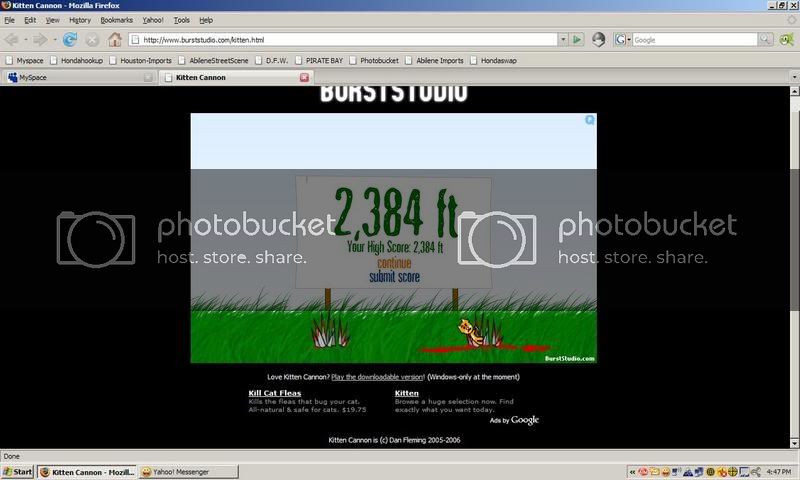Click submit score on the sign
The width and height of the screenshot is (800, 480).
click(x=394, y=277)
